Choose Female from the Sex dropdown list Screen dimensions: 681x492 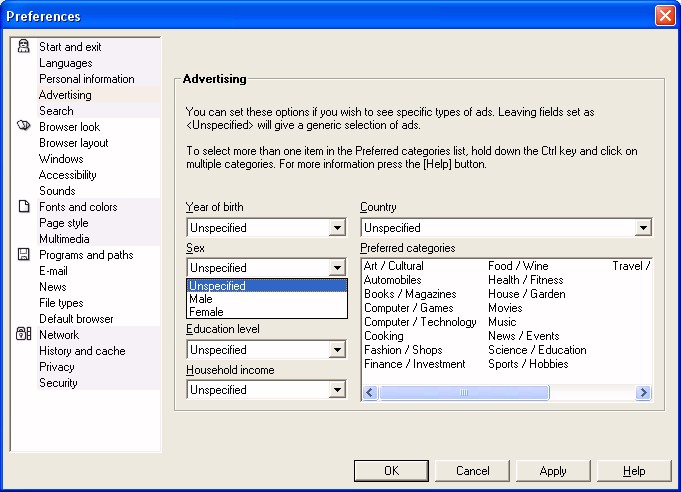click(x=206, y=312)
